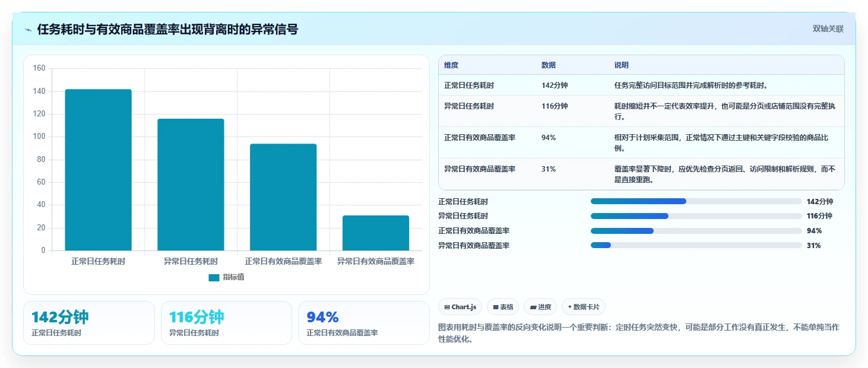
Task: Click the 异常日有效商品覆盖率 cell in the table's last row
Action: [x=480, y=169]
